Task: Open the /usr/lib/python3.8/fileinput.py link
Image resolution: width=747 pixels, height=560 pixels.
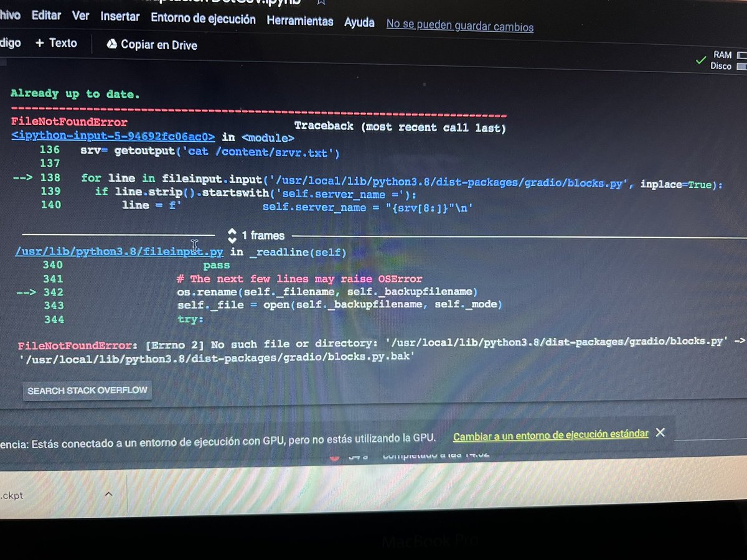Action: pyautogui.click(x=120, y=252)
